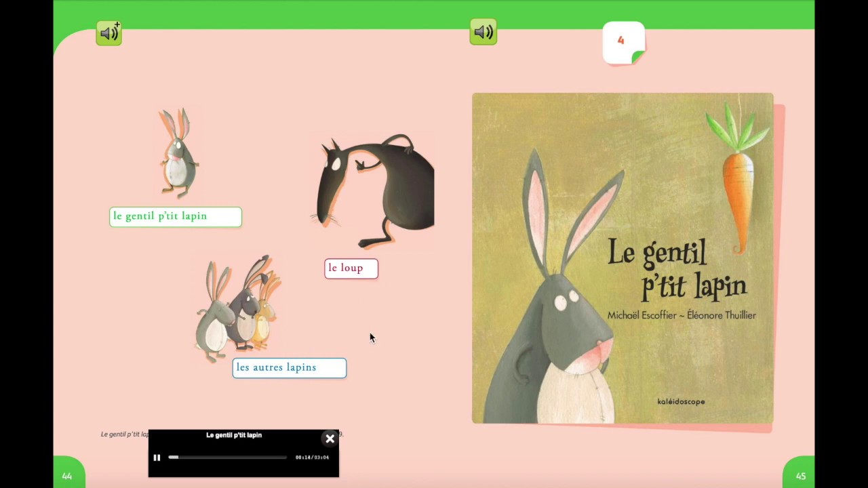The width and height of the screenshot is (868, 488).
Task: Click the speaker-plus audio icon on the left page
Action: (108, 33)
